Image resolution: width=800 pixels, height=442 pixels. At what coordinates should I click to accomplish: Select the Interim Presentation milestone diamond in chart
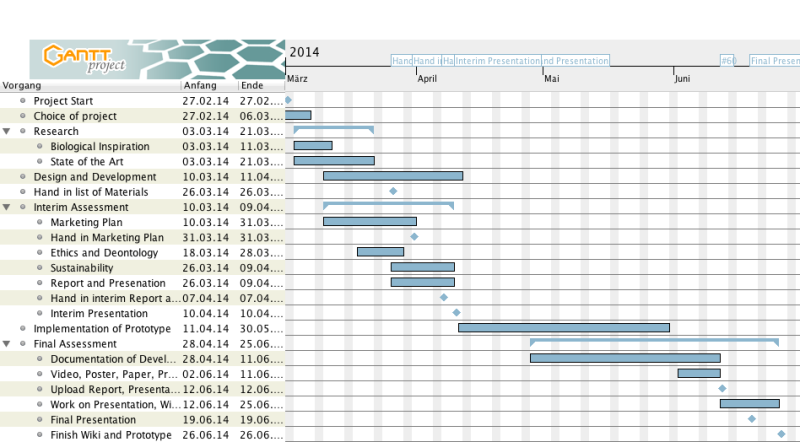point(456,313)
